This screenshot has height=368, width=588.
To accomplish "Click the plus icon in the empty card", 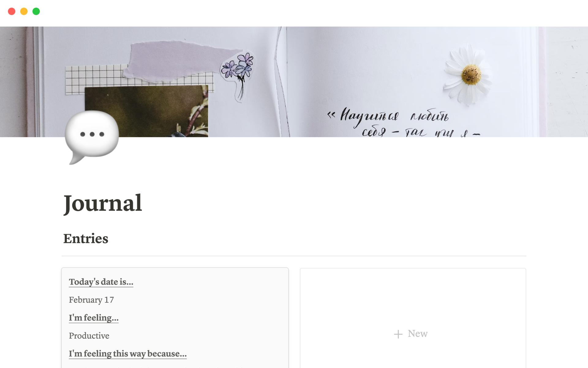I will [x=398, y=334].
